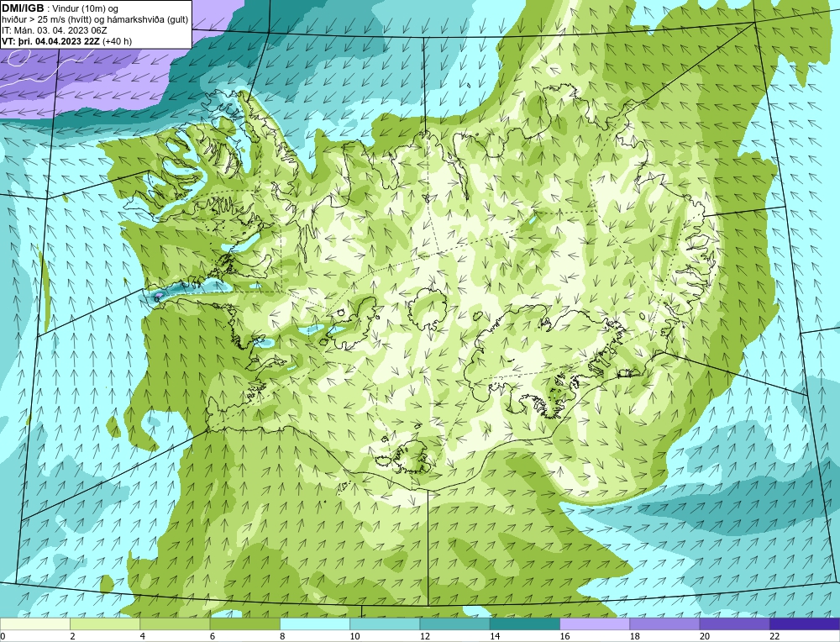Click the legend label '22'

tap(775, 636)
